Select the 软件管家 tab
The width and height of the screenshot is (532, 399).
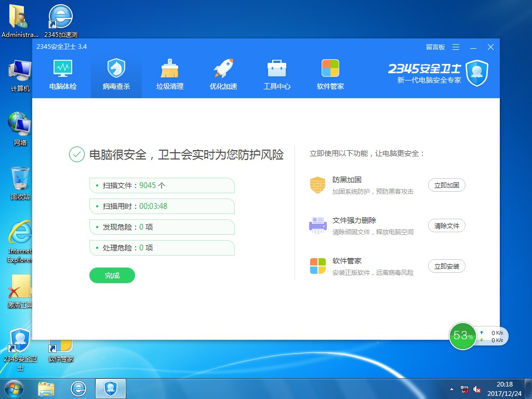coord(330,75)
